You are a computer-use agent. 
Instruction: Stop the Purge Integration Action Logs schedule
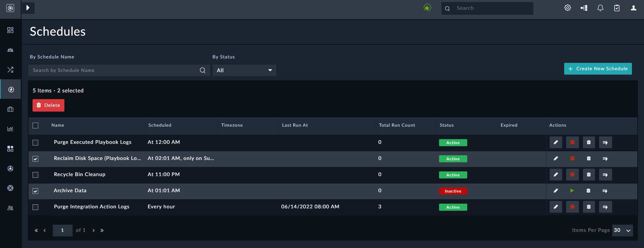(572, 207)
